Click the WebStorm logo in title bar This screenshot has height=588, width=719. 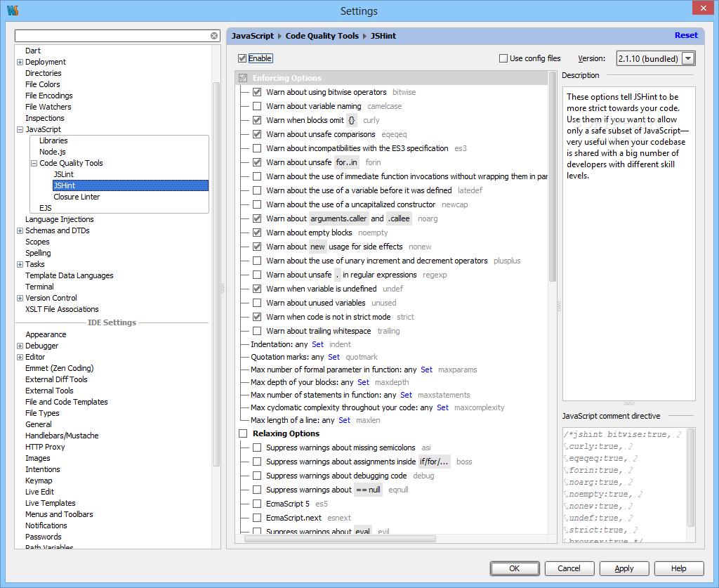tap(13, 11)
